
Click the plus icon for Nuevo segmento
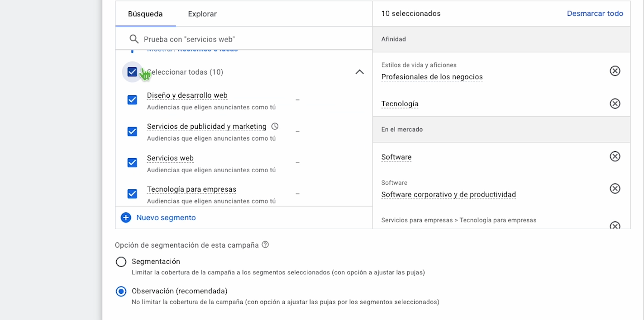click(126, 218)
